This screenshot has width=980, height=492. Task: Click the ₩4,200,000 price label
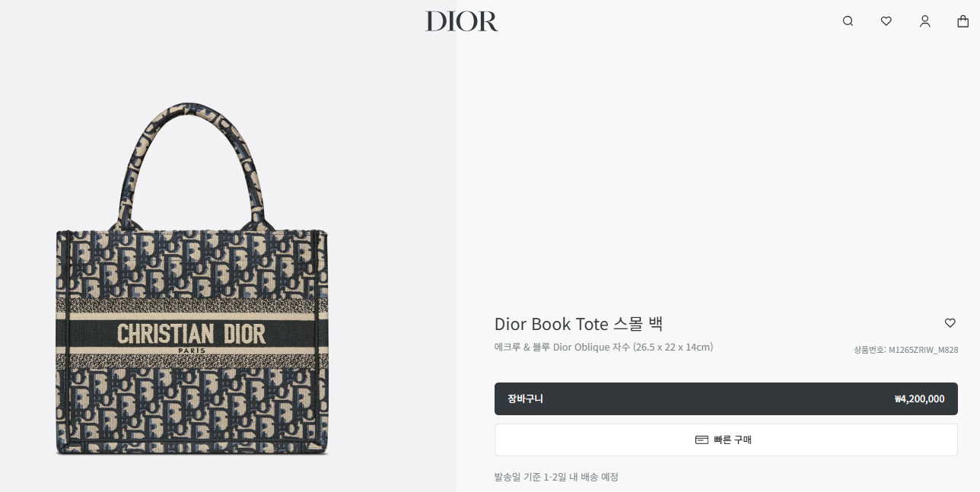click(x=919, y=398)
